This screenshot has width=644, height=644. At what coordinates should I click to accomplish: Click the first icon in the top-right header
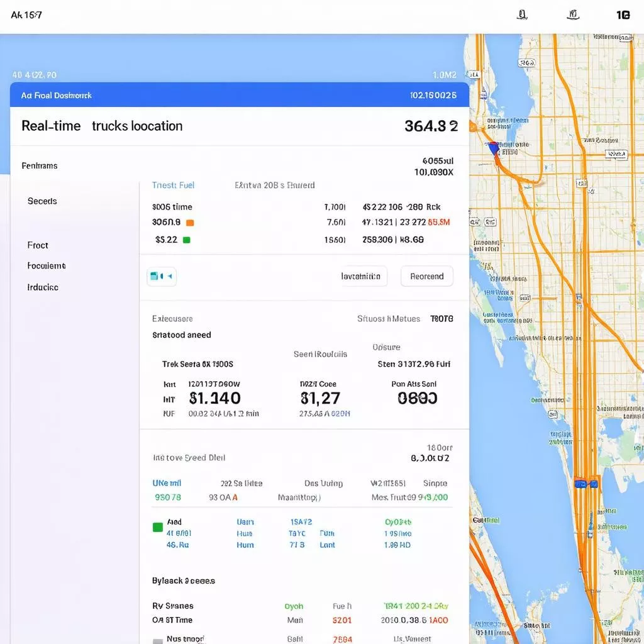522,14
